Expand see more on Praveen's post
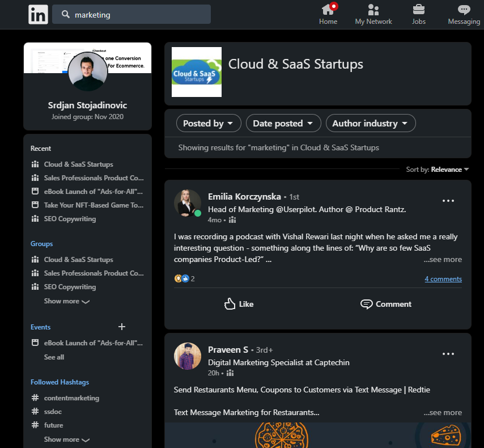The image size is (484, 448). (x=443, y=412)
